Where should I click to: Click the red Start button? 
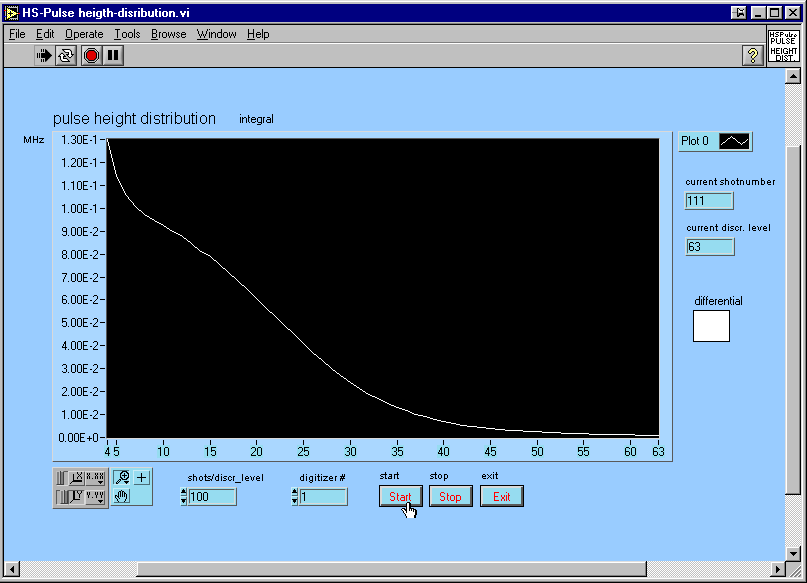(400, 497)
